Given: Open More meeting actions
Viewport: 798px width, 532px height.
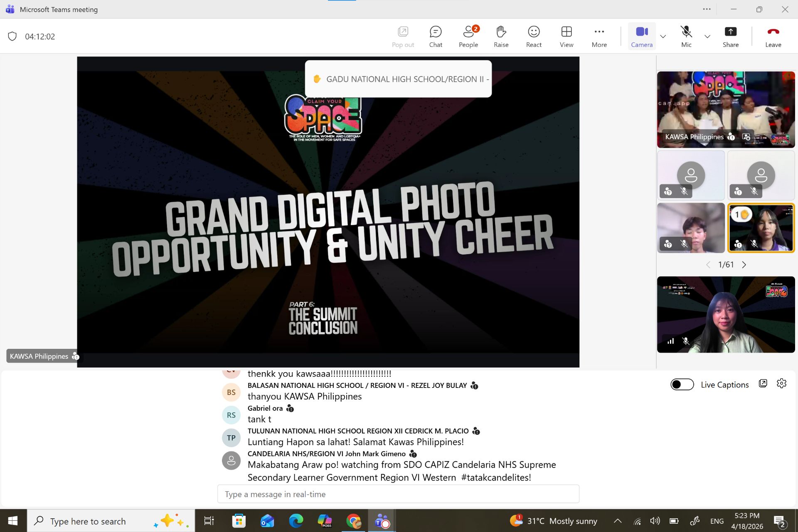Looking at the screenshot, I should pos(599,36).
